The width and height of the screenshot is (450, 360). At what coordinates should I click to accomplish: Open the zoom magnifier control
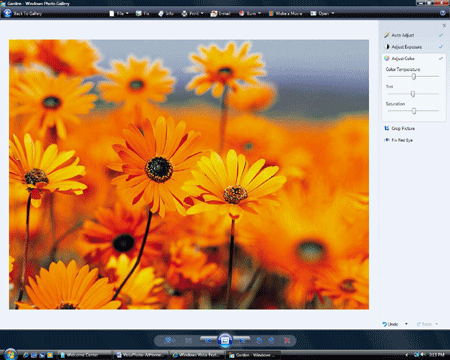pos(169,340)
